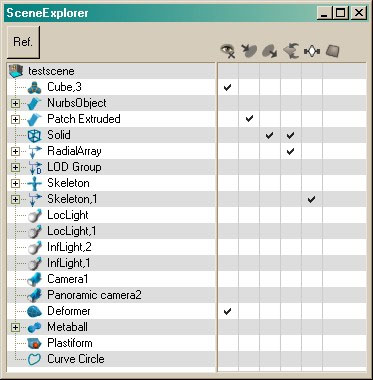The image size is (373, 380).
Task: Click the testscene scene icon
Action: point(16,71)
